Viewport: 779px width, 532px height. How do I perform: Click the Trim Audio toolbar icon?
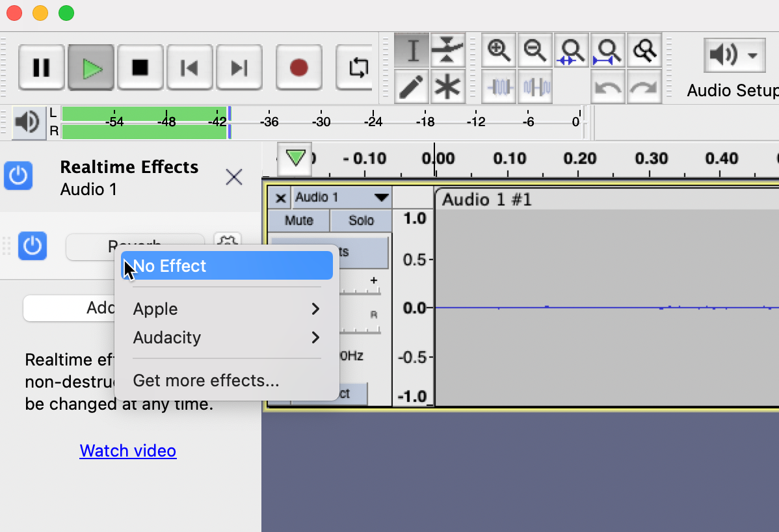499,85
